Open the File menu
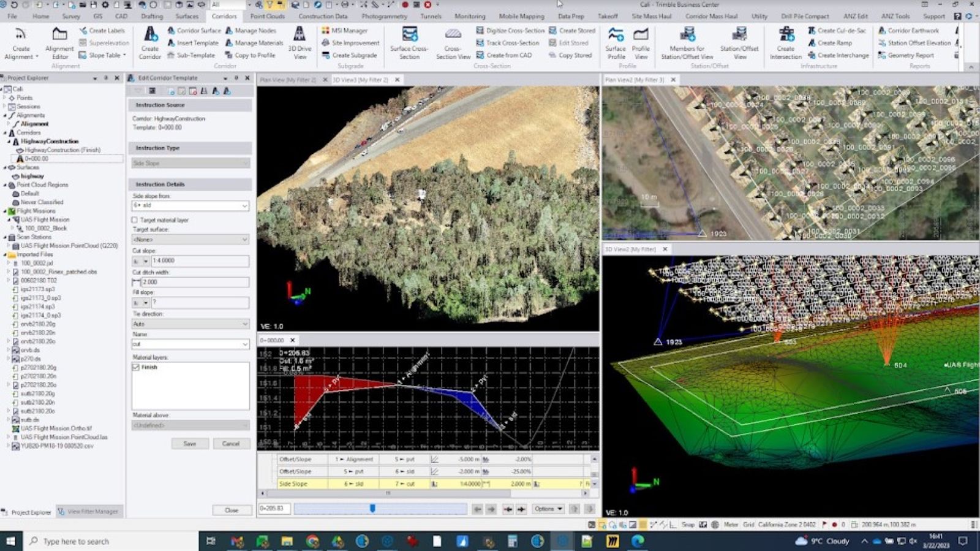This screenshot has height=551, width=980. (x=12, y=16)
